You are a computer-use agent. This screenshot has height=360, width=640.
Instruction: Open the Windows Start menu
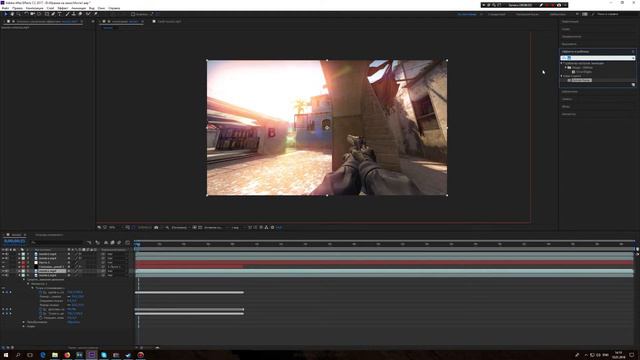click(6, 355)
